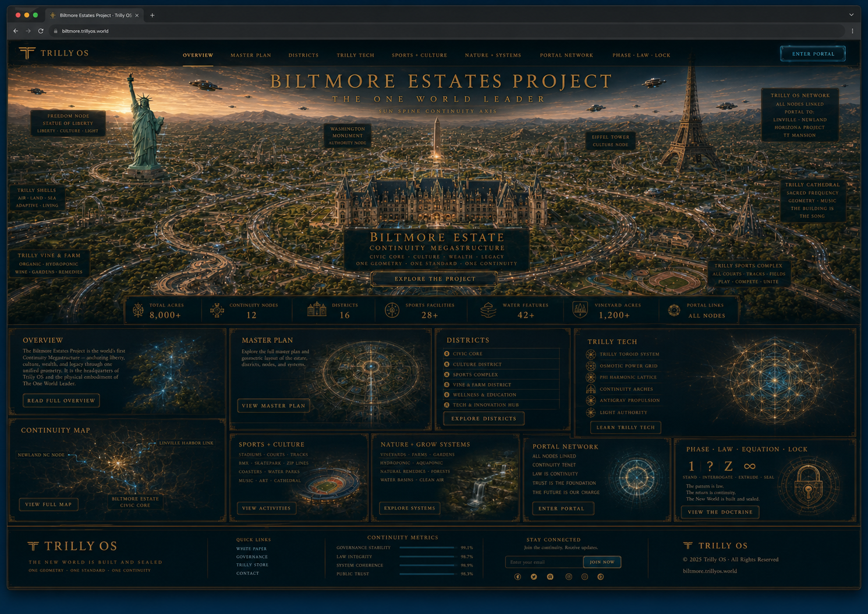Select Tech & Innovation Hub in Districts list
Viewport: 868px width, 614px height.
pyautogui.click(x=501, y=405)
